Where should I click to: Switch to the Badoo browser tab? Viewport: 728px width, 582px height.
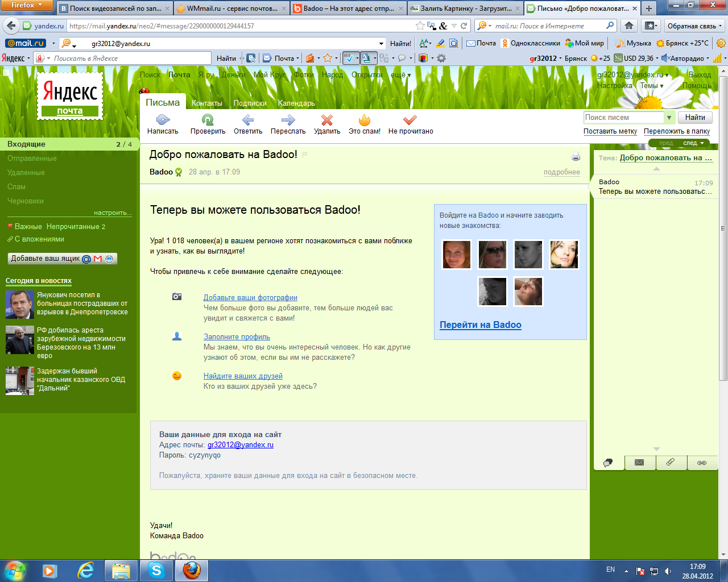pos(348,9)
